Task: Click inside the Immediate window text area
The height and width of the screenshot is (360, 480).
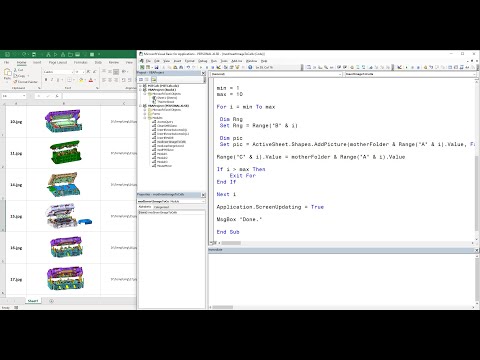Action: 341,278
